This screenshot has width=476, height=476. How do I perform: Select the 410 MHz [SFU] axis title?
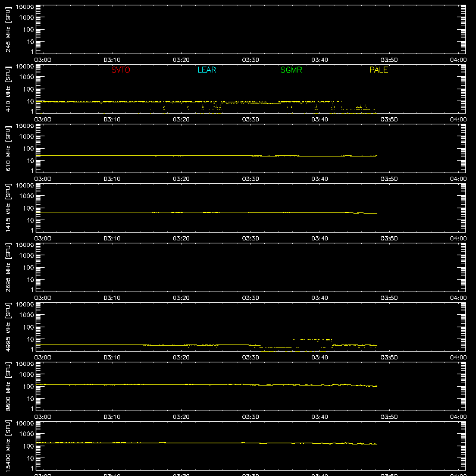(x=8, y=89)
